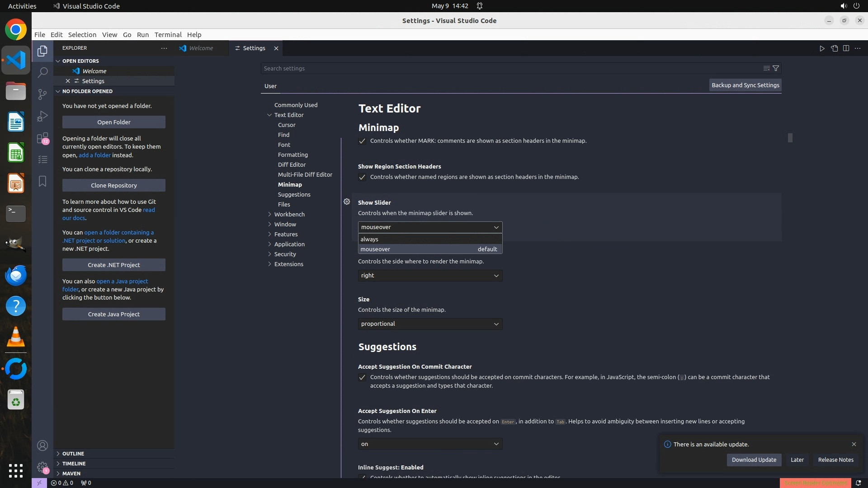868x488 pixels.
Task: Uncheck MARK comments section headers checkbox
Action: click(362, 141)
